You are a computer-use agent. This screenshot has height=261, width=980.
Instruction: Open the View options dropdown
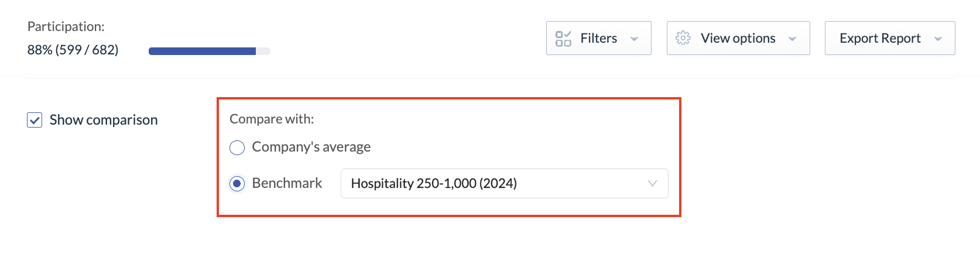coord(738,38)
